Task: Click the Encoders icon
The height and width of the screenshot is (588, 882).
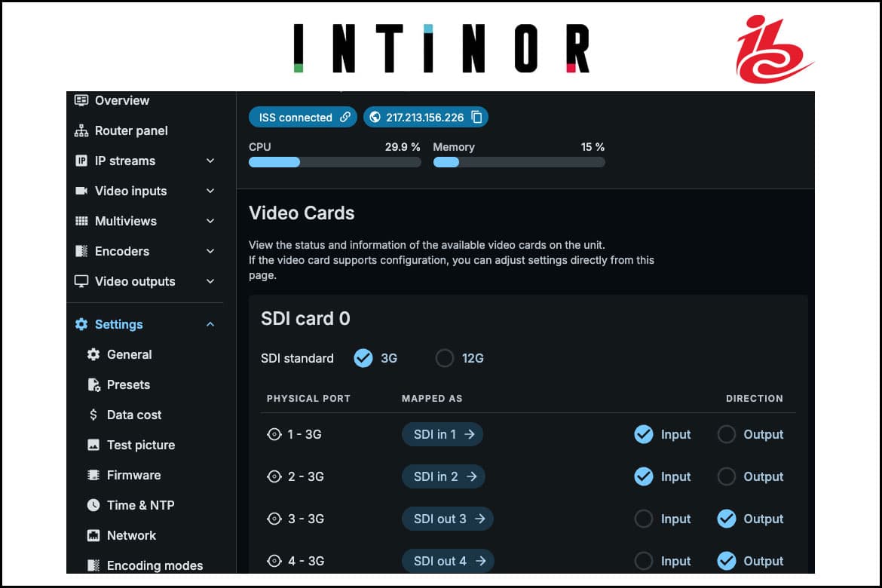Action: (x=81, y=251)
